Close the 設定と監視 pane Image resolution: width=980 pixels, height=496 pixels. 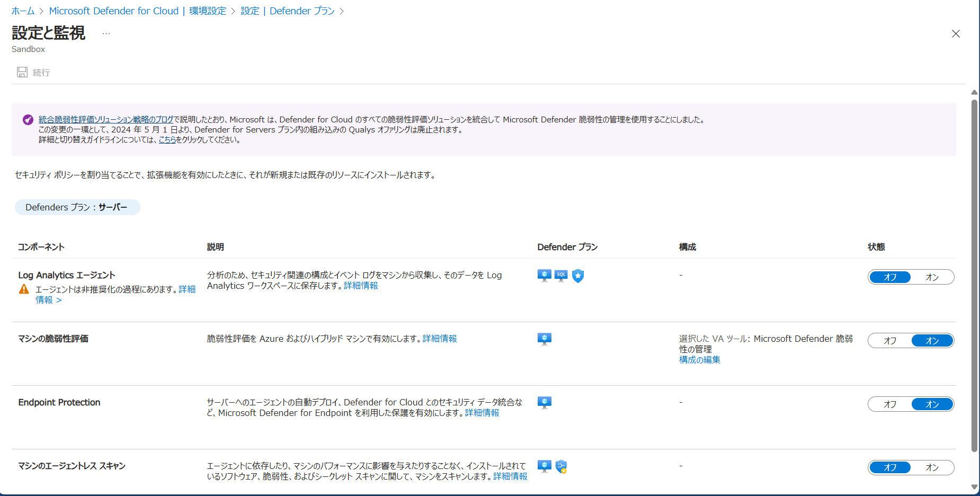click(956, 34)
